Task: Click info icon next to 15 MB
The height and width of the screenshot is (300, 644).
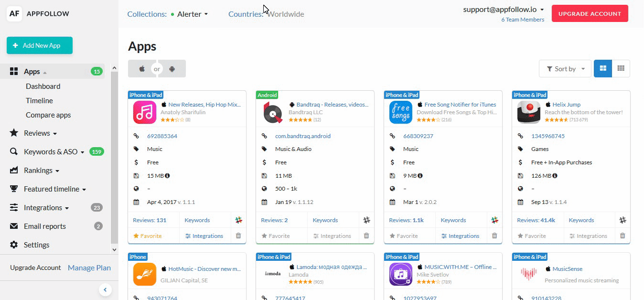Action: click(x=167, y=176)
